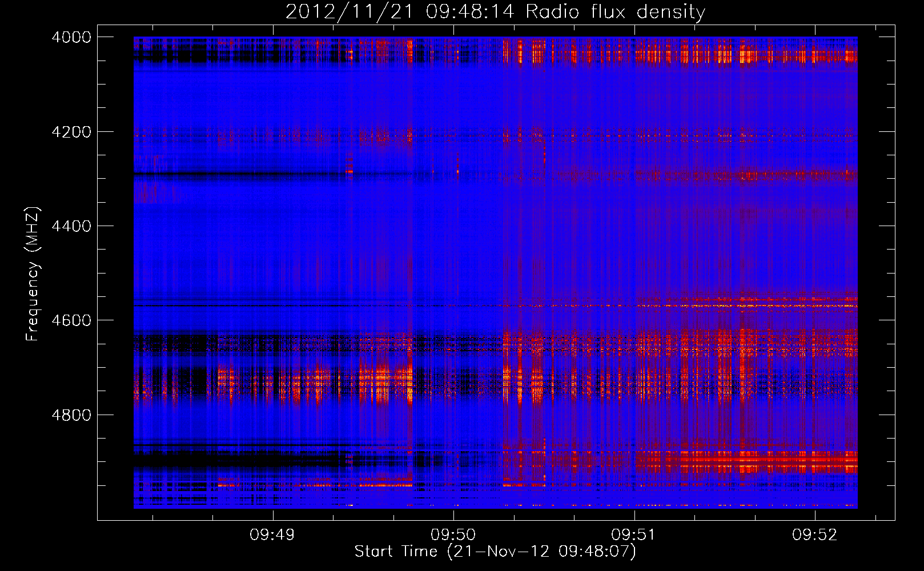Click the 09:49 time tick label
Screen dimensions: 924x571
[x=272, y=534]
